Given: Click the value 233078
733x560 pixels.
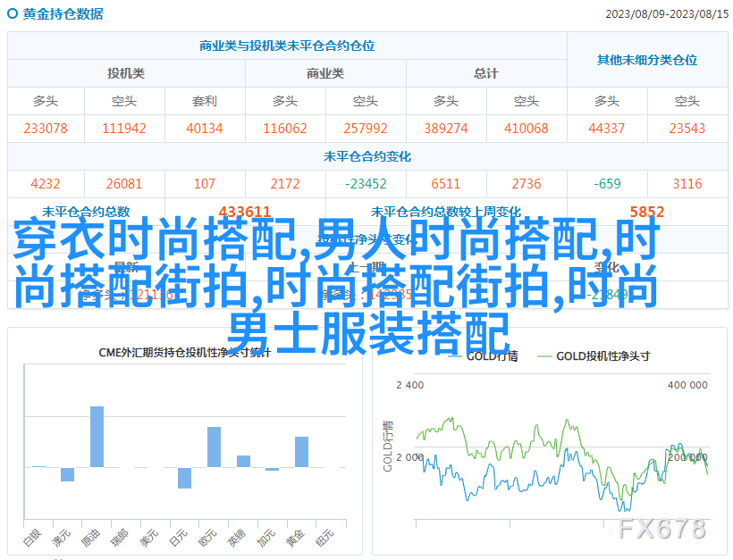Looking at the screenshot, I should (x=46, y=129).
